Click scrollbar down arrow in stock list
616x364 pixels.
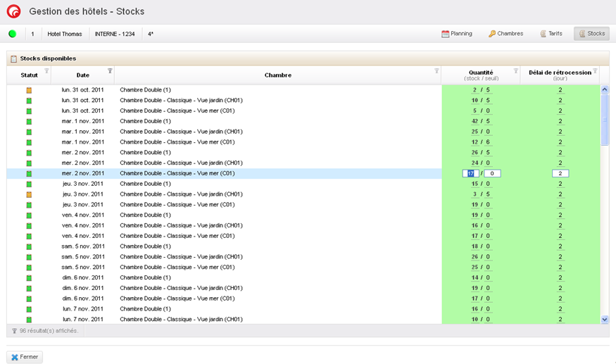coord(604,319)
